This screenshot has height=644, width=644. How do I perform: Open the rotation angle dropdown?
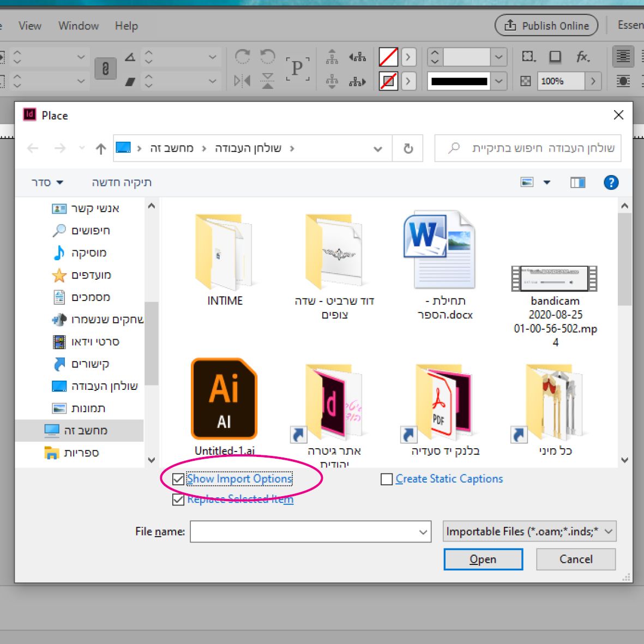coord(212,57)
